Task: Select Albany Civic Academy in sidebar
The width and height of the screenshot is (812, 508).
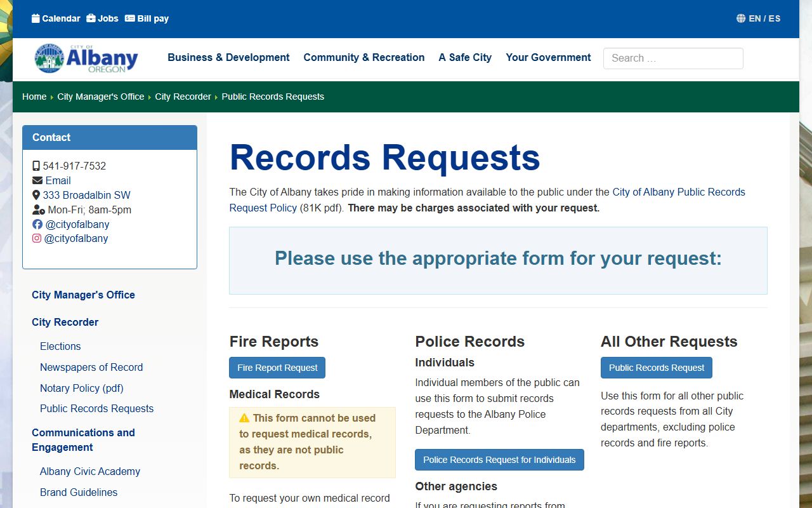Action: tap(90, 471)
